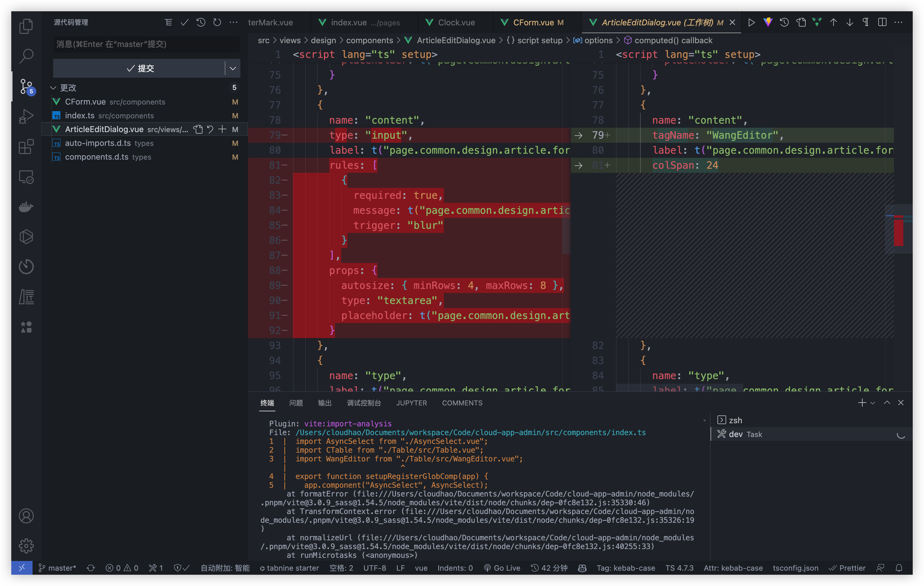
Task: Open Settings via the gear icon
Action: point(26,546)
